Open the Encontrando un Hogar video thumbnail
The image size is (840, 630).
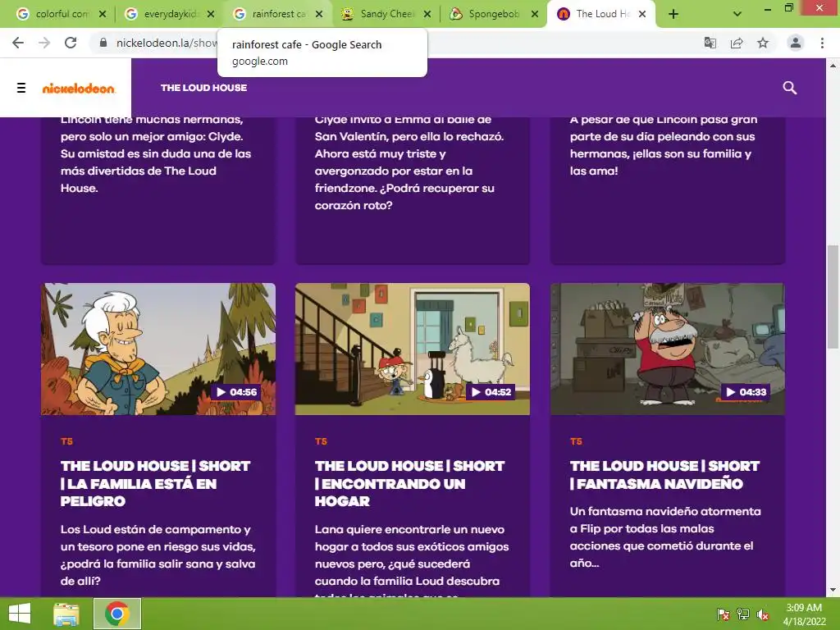point(413,349)
